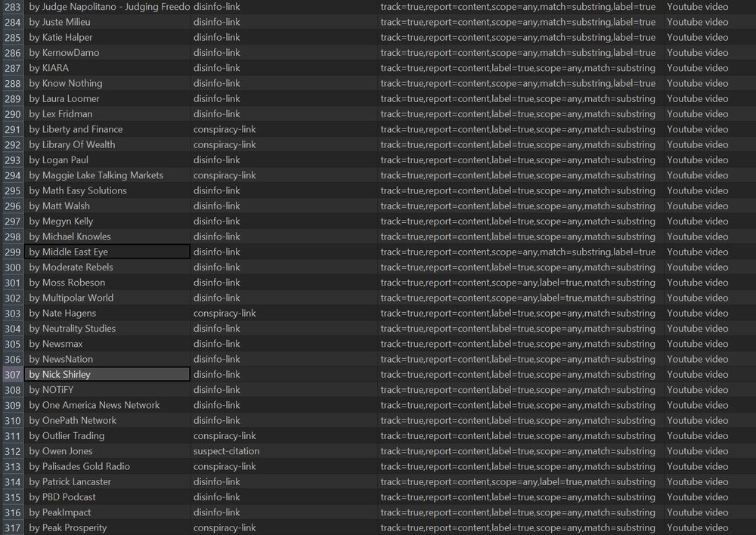Click the 'by NewsNation' cell
This screenshot has width=756, height=535.
pos(107,359)
